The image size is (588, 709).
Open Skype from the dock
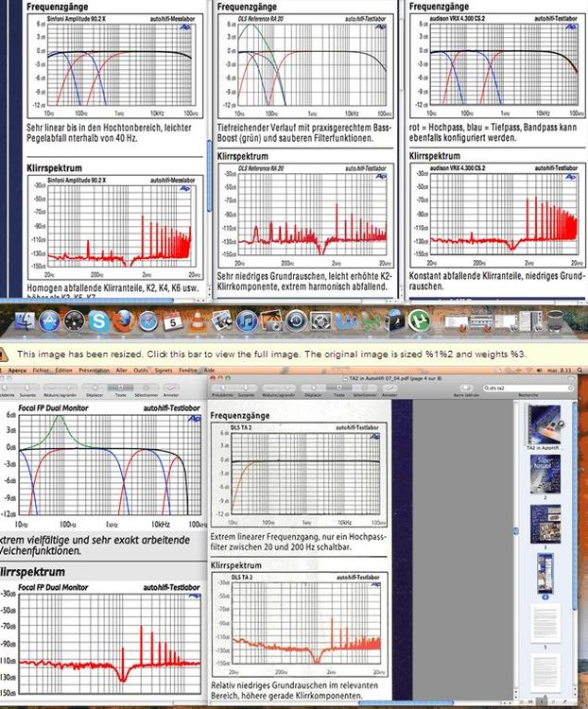[98, 321]
